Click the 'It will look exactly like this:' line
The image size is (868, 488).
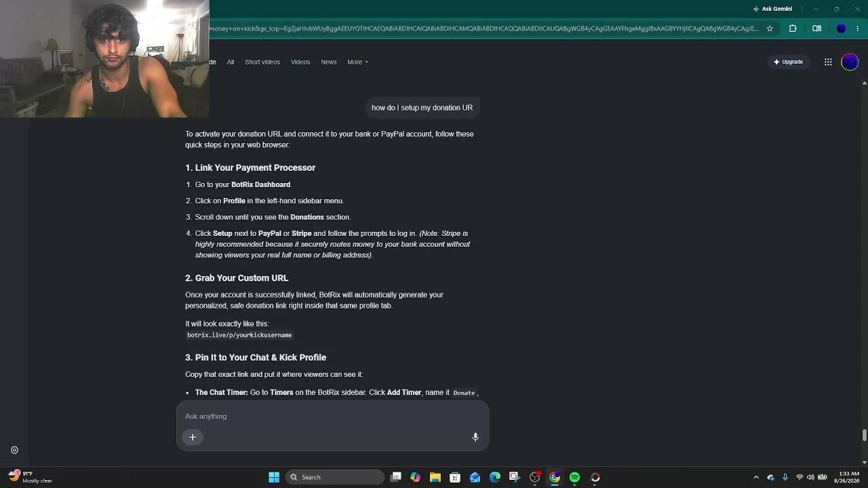pos(227,324)
